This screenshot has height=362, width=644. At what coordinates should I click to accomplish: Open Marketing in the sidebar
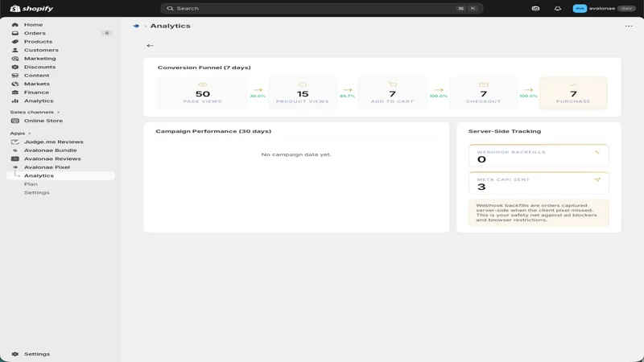point(39,58)
